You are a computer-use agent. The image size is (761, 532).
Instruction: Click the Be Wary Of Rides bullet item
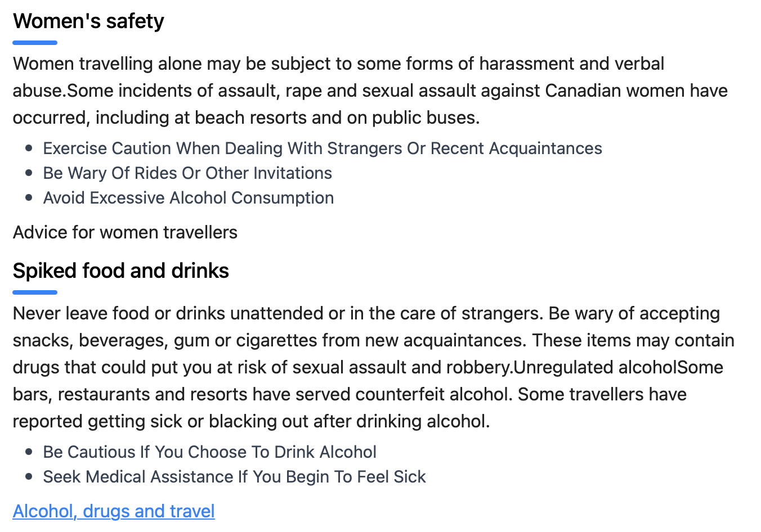point(187,173)
